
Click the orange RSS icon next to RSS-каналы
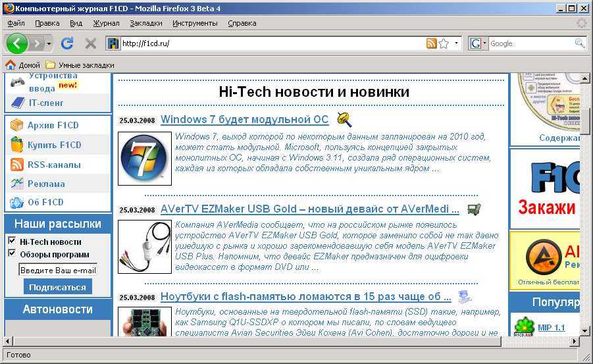pos(16,165)
